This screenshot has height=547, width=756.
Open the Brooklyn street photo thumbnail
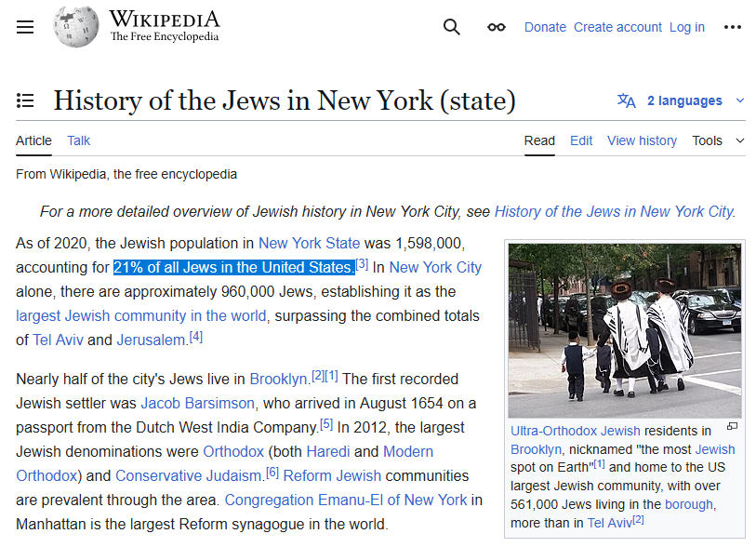(x=625, y=331)
